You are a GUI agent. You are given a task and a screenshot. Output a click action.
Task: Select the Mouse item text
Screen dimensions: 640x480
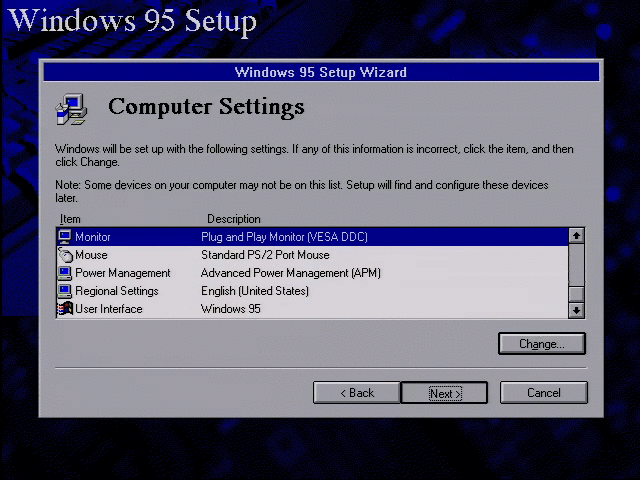click(91, 255)
